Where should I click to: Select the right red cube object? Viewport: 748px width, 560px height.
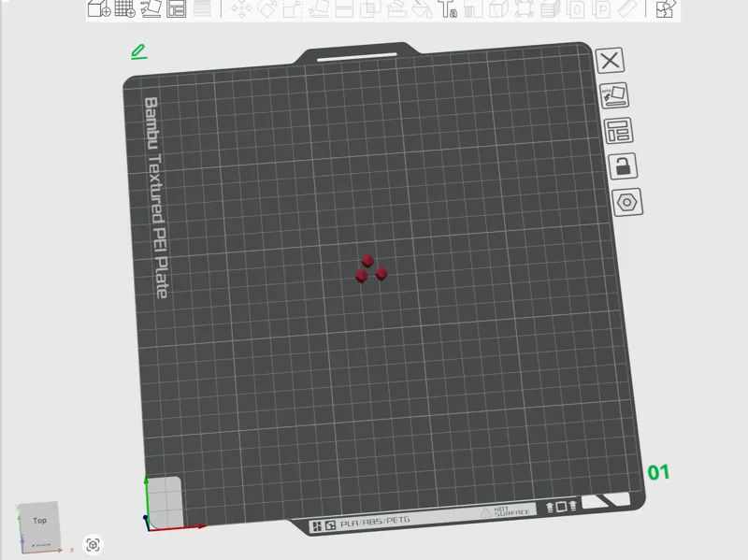click(381, 274)
